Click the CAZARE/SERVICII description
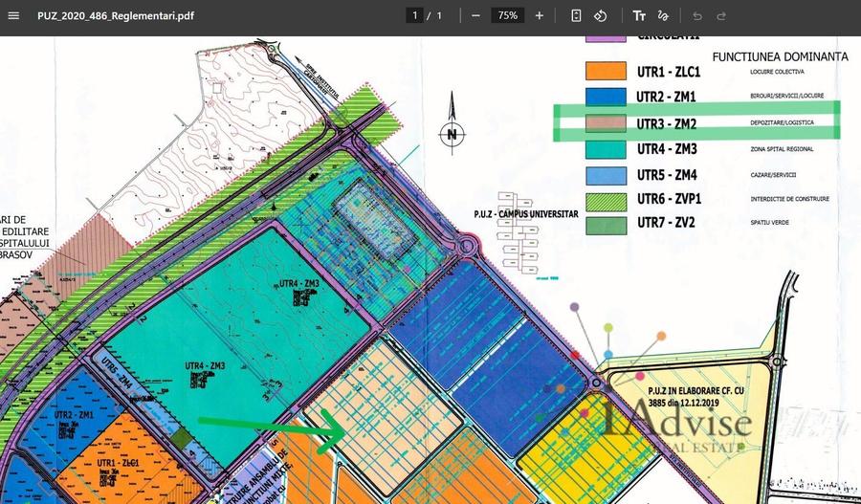Viewport: 861px width, 504px height. (x=773, y=175)
